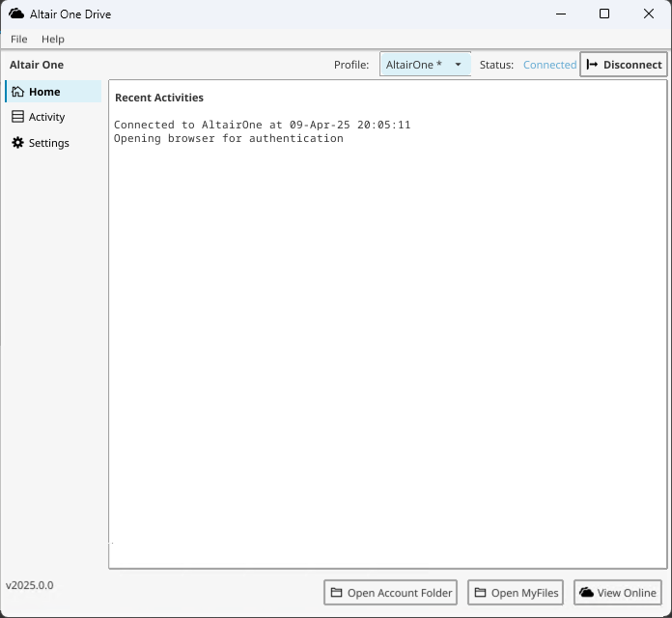The width and height of the screenshot is (672, 618).
Task: Open the Settings section in sidebar
Action: 53,143
